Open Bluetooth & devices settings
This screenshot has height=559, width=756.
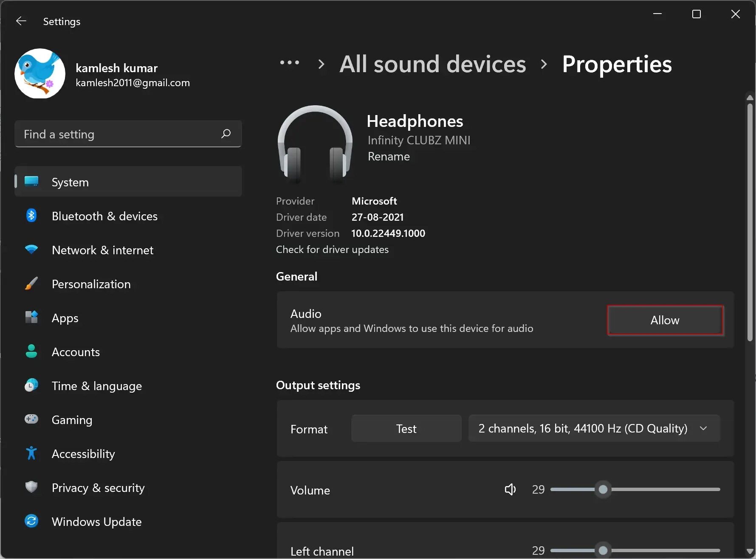(128, 216)
